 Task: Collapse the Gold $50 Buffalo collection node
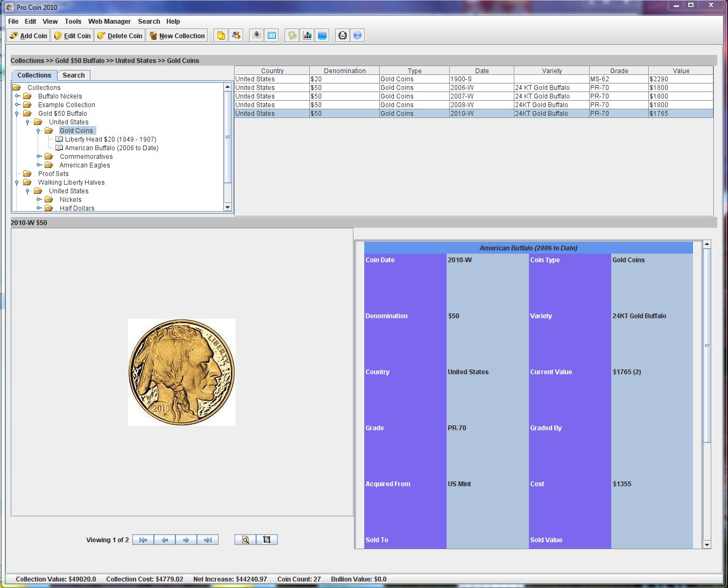pyautogui.click(x=17, y=114)
